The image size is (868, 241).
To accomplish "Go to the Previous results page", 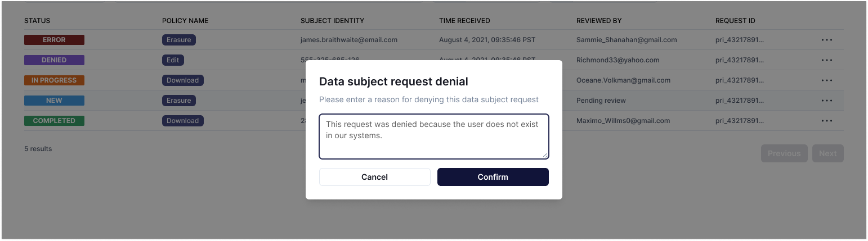I will click(x=784, y=153).
